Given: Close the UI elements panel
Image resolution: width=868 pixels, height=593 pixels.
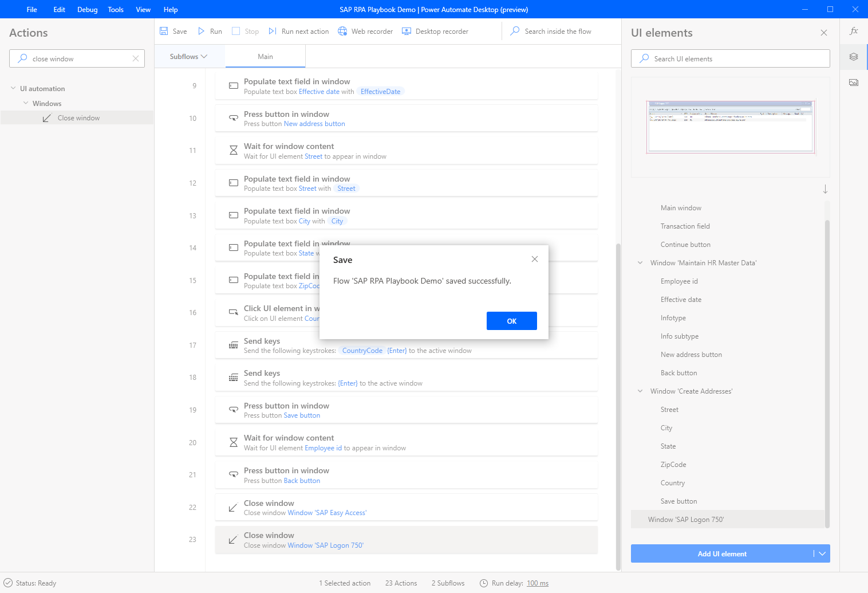Looking at the screenshot, I should click(x=824, y=33).
